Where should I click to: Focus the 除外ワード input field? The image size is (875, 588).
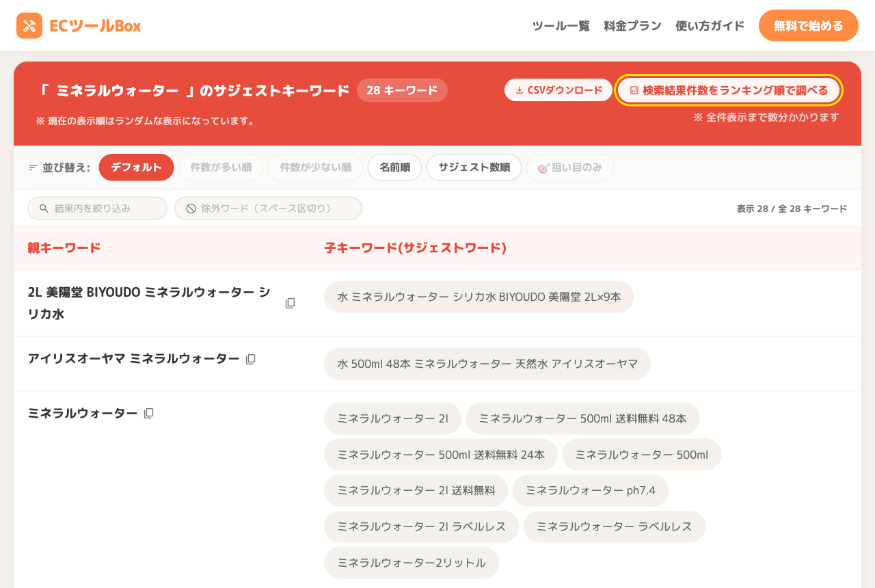tap(268, 209)
